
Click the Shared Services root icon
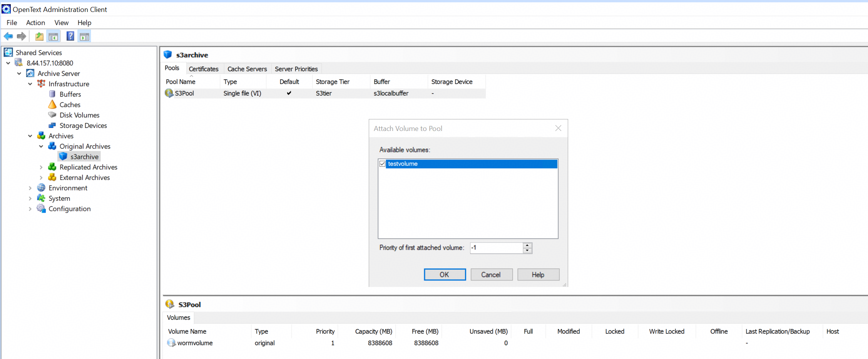pyautogui.click(x=8, y=52)
